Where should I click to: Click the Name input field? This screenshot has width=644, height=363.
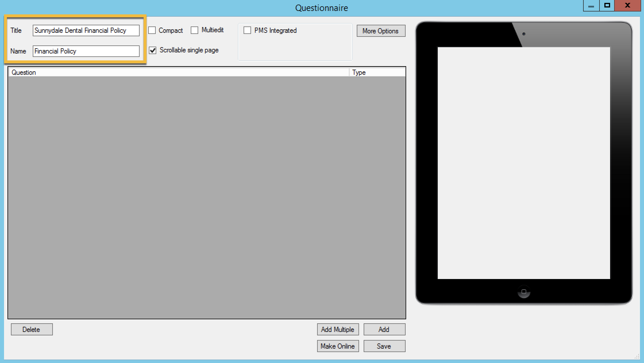click(86, 51)
